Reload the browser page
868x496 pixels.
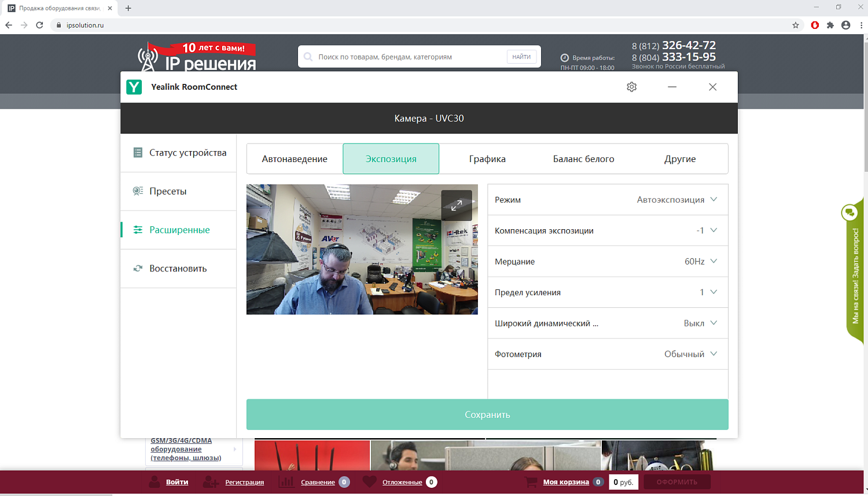pos(39,25)
